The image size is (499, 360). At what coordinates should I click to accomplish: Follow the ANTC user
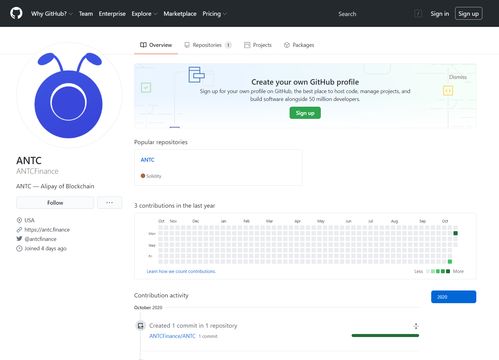click(x=55, y=203)
